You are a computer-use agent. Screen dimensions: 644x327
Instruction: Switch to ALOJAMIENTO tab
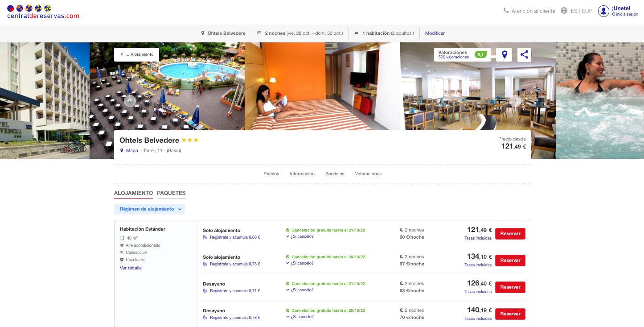click(133, 193)
